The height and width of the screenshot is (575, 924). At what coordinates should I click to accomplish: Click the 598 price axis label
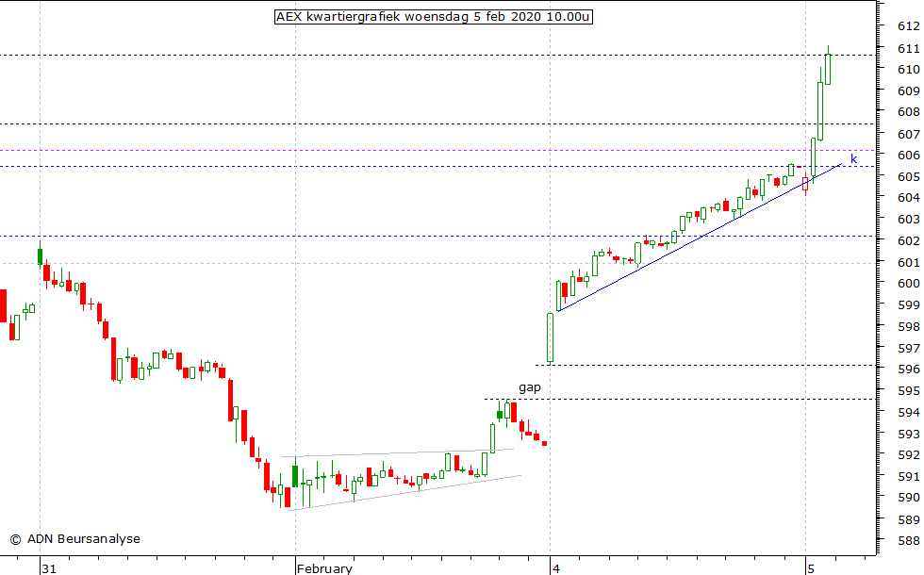tap(908, 326)
